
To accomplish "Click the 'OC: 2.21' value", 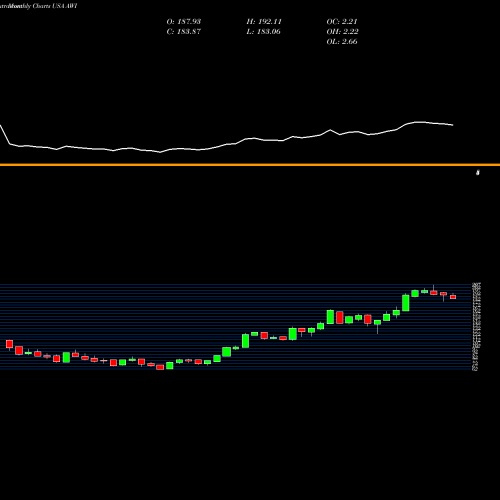I will [x=342, y=22].
